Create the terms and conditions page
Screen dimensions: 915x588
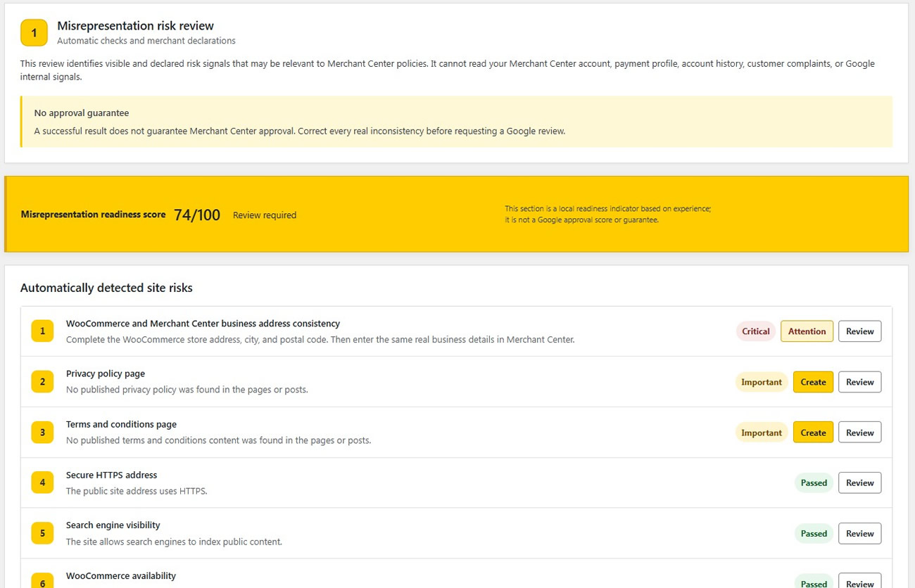(813, 433)
